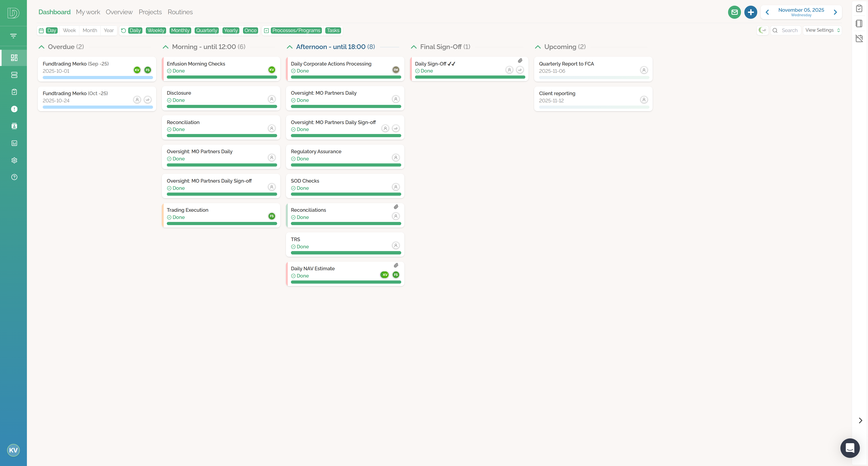Viewport: 868px width, 466px height.
Task: Open the View Settings dropdown
Action: [822, 30]
